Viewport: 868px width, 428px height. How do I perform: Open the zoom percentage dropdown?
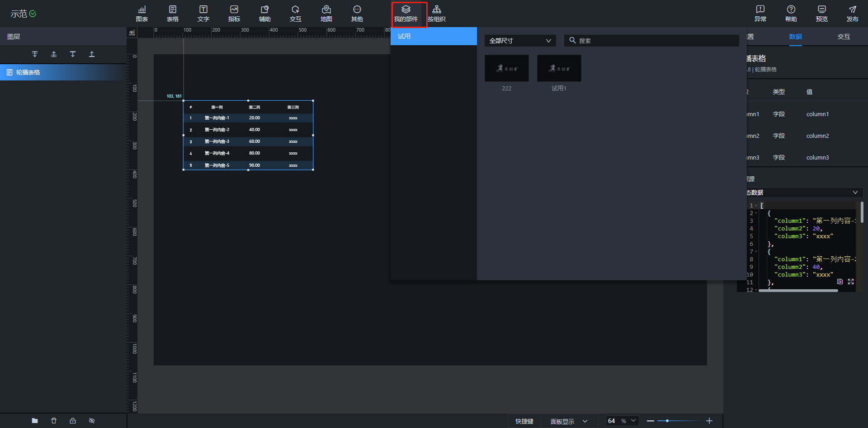[x=633, y=421]
